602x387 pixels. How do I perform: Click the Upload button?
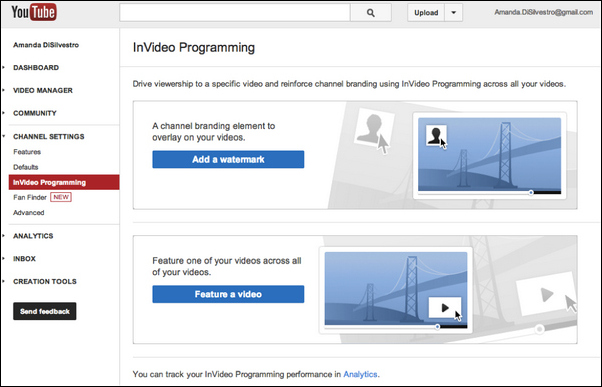[x=426, y=13]
